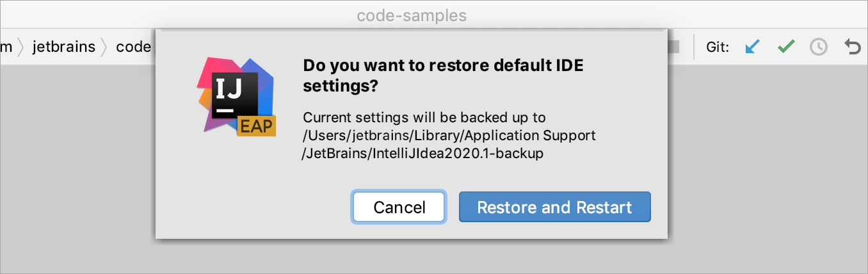Select the jetbrains breadcrumb item

pyautogui.click(x=64, y=47)
